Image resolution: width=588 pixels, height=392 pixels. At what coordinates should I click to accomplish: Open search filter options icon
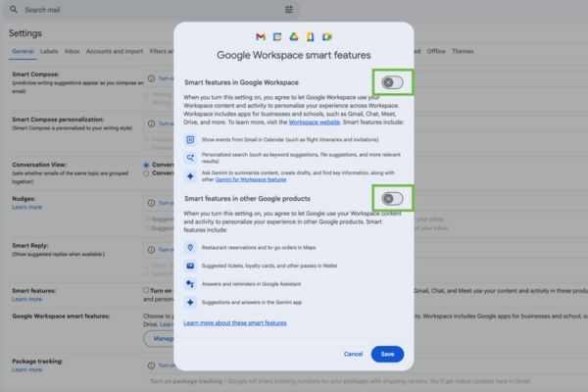pyautogui.click(x=288, y=9)
